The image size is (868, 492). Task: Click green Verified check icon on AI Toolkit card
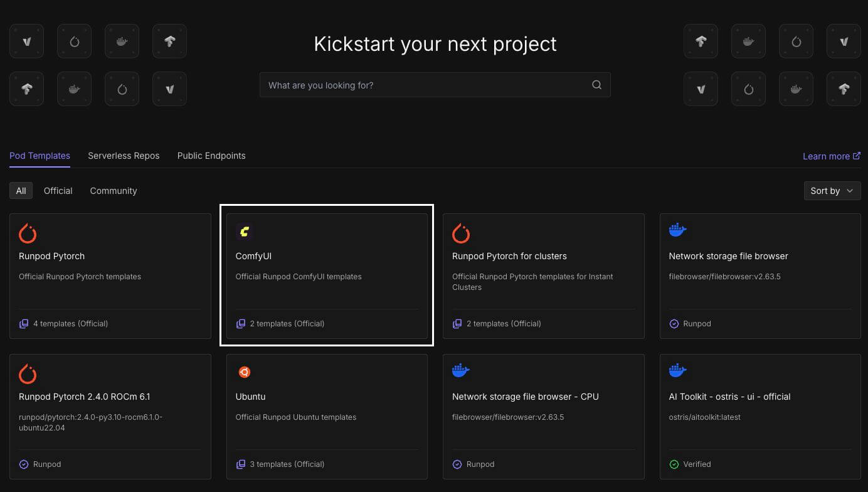674,464
